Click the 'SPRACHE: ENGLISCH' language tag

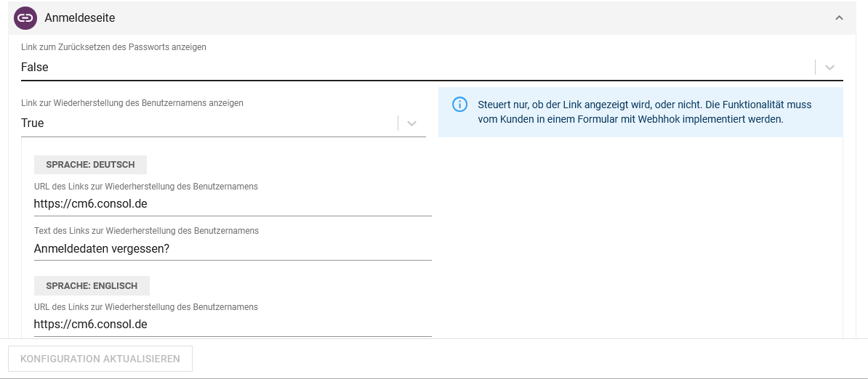[92, 285]
